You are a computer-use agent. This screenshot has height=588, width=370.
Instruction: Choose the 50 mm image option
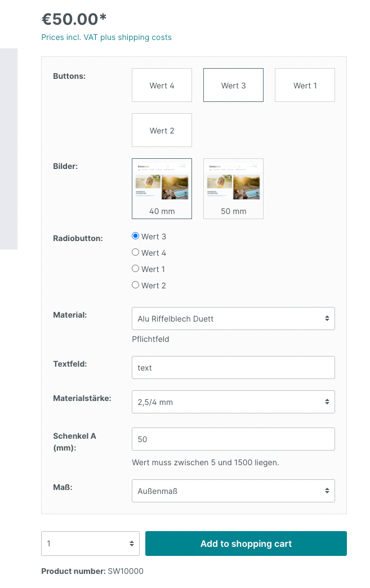[233, 188]
